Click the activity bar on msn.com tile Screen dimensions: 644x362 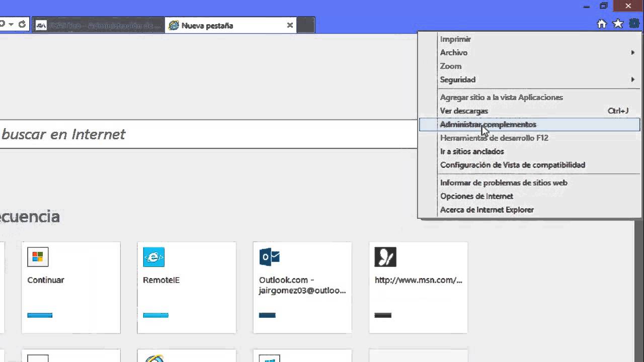[383, 315]
